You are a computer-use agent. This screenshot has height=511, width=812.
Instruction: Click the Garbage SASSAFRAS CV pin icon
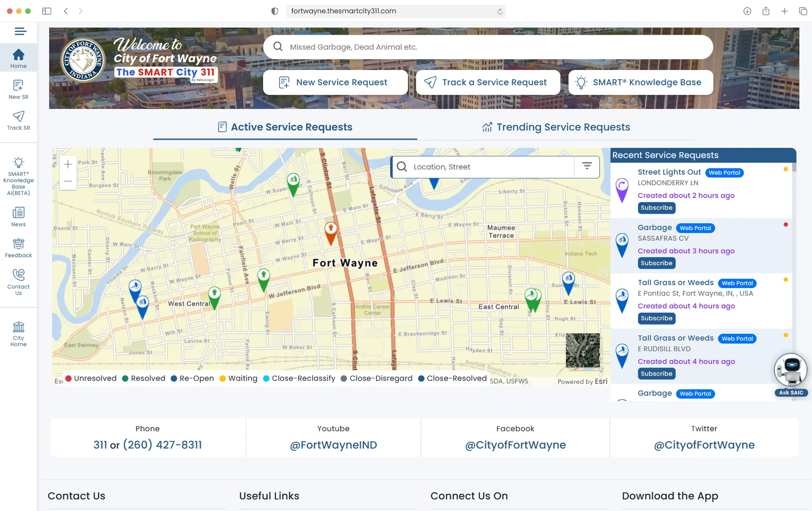pyautogui.click(x=622, y=245)
